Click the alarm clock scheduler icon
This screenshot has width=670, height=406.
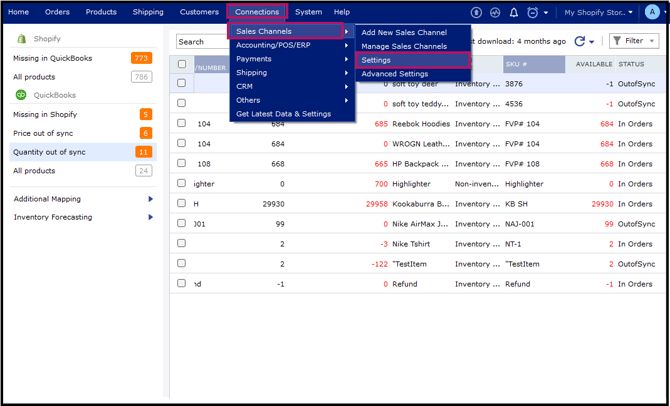tap(532, 12)
